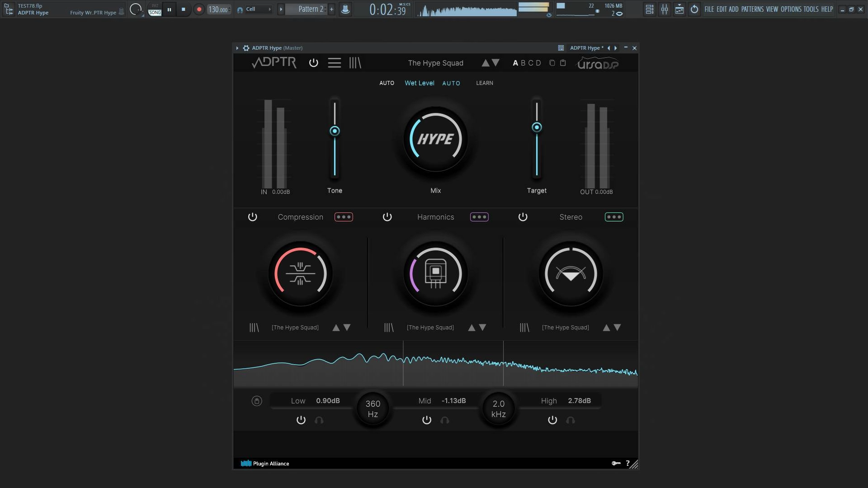Select next Compression preset arrow

coord(347,328)
